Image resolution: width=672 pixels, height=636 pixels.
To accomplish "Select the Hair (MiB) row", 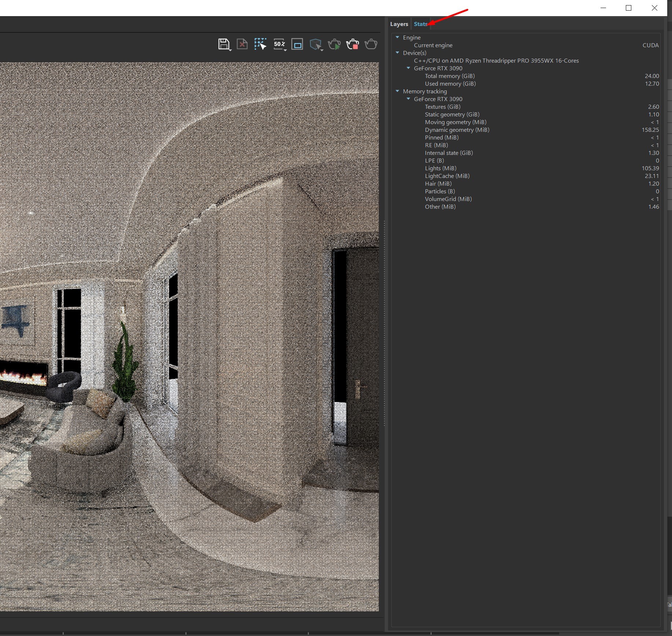I will pos(526,183).
